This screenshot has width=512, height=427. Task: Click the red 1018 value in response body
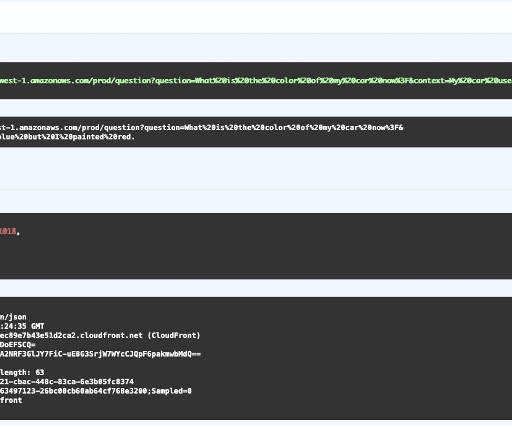8,231
